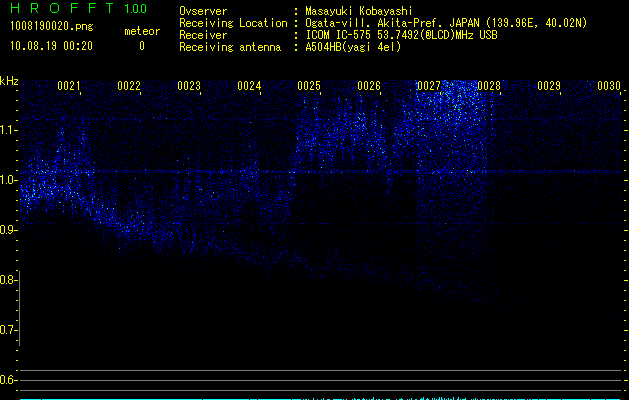
Task: Click the file name 1008190020.png
Action: point(52,27)
